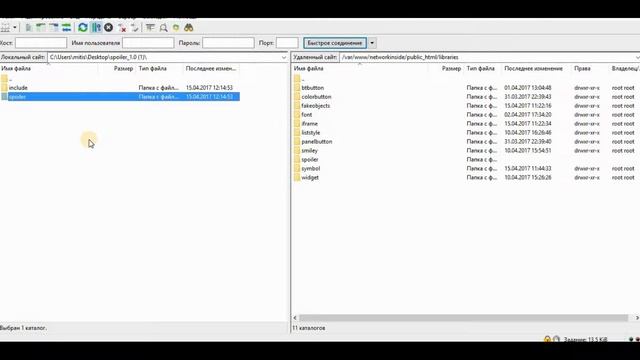Select the remote spoiler folder
Screen dimensions: 640x360
466,160
